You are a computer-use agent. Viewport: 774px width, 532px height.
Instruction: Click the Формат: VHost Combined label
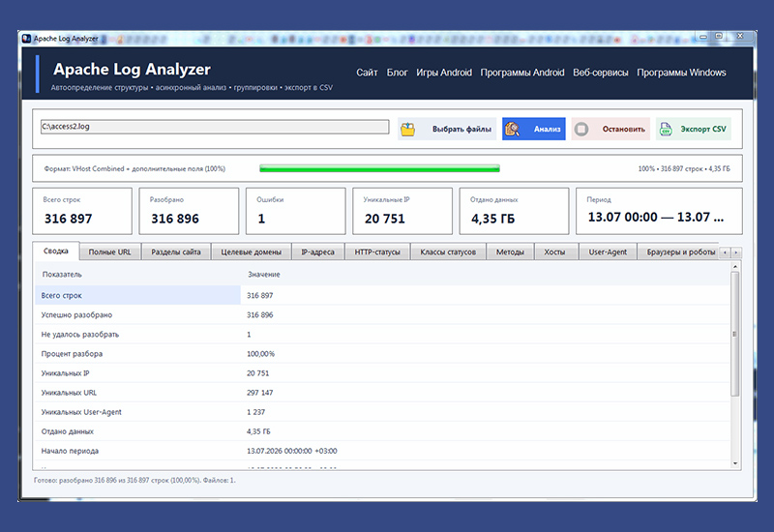tap(134, 168)
